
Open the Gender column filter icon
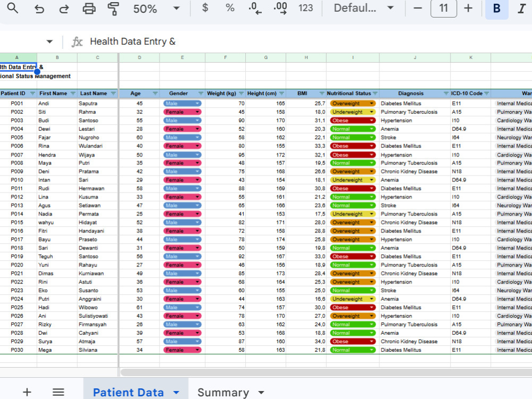[x=201, y=93]
